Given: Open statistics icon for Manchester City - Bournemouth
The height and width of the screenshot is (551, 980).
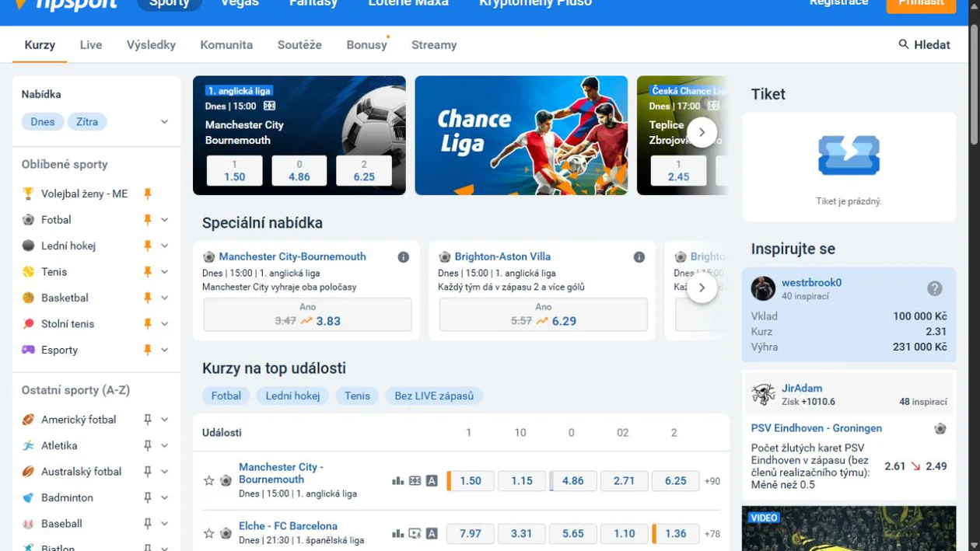Looking at the screenshot, I should tap(397, 481).
